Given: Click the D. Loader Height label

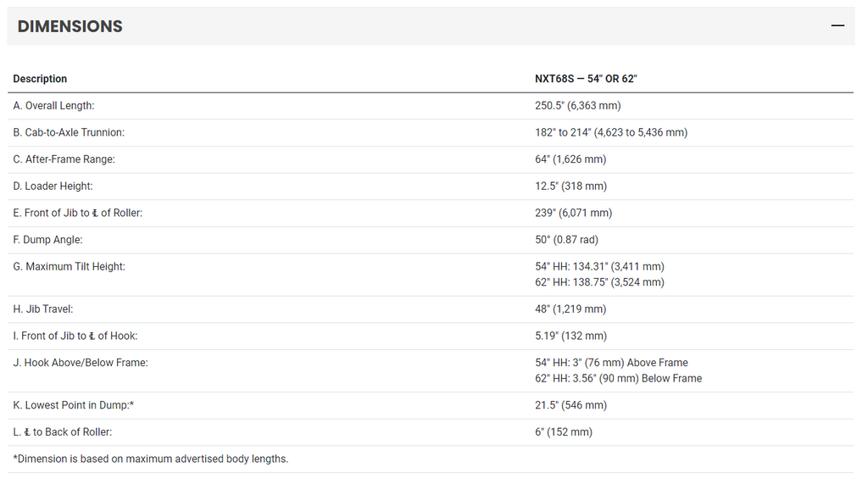Looking at the screenshot, I should click(x=53, y=186).
